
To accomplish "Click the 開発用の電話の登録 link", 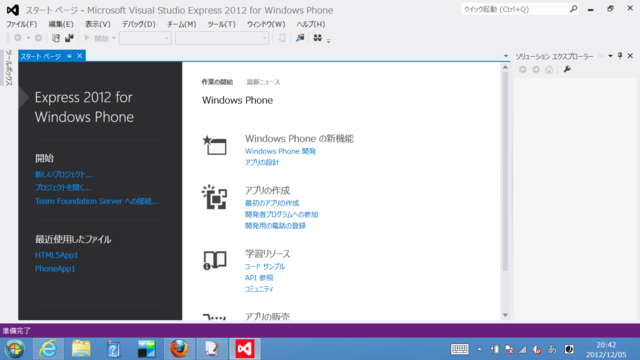I will (x=275, y=226).
